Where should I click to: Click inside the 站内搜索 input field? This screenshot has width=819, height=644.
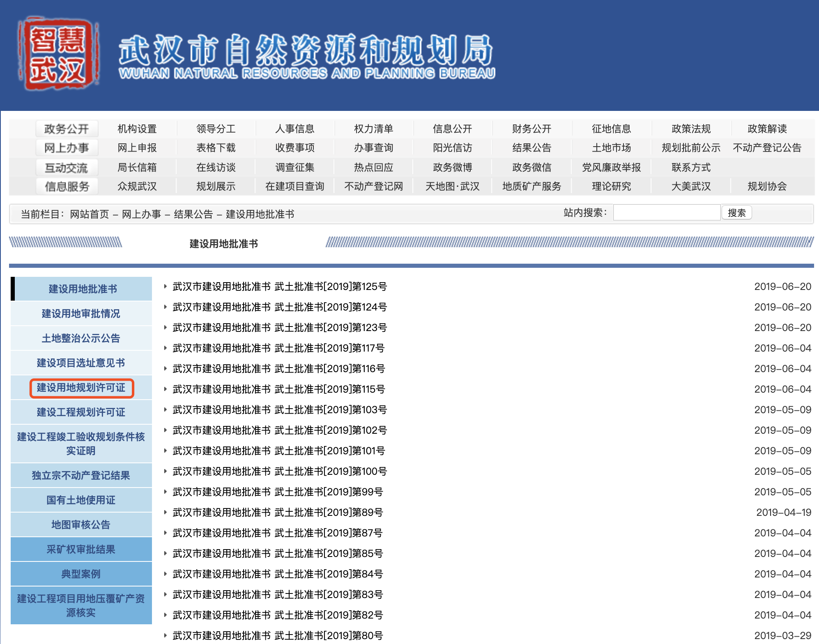(666, 213)
